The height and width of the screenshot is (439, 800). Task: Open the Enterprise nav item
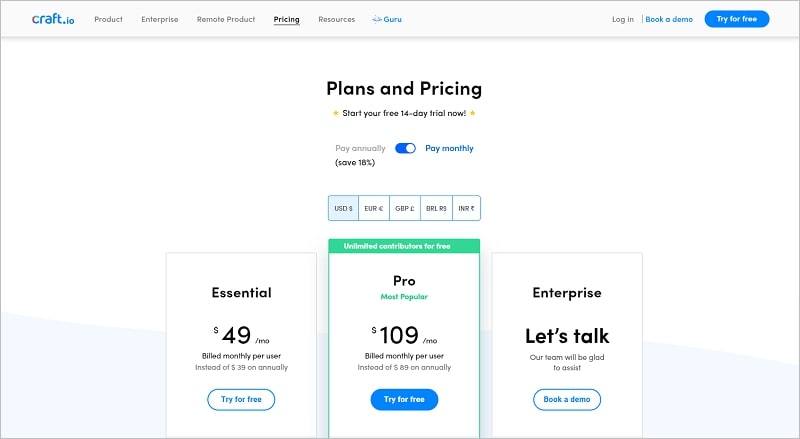click(160, 19)
